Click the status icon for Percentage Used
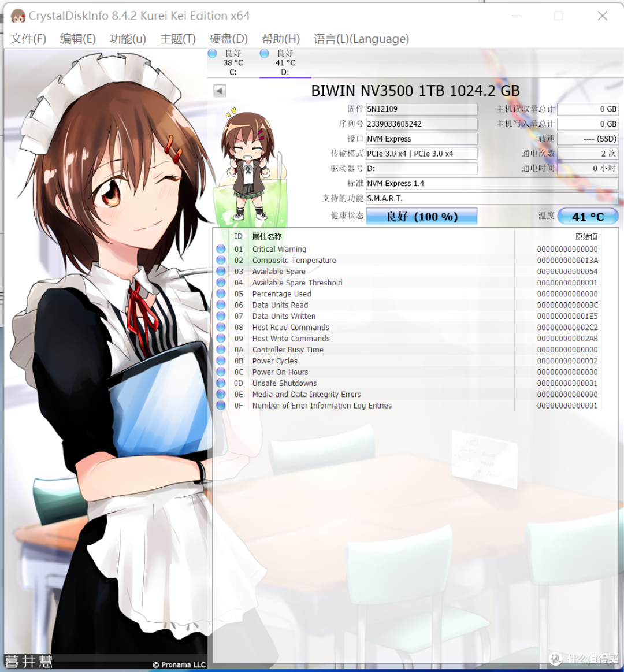Screen dimensions: 624x672 point(221,294)
